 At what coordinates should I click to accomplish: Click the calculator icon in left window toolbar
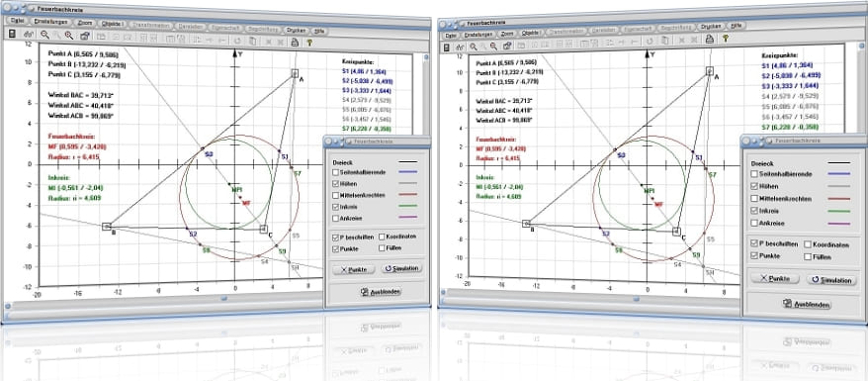coord(12,35)
